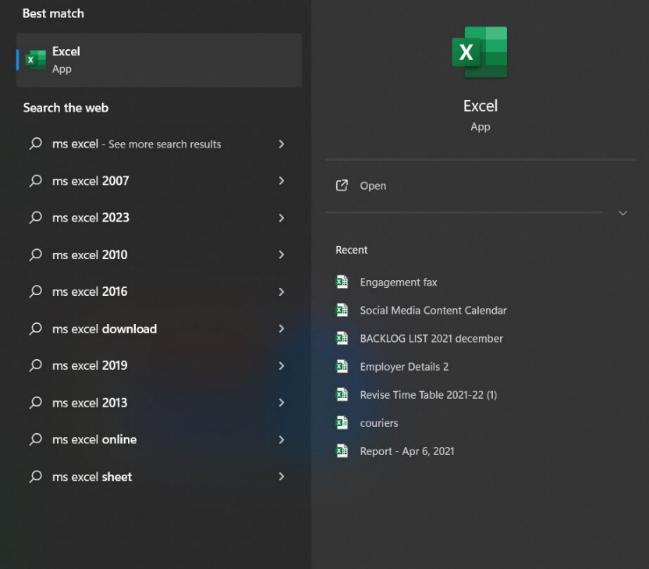The width and height of the screenshot is (649, 569).
Task: Select web suggestion ms excel sheet
Action: coord(159,477)
